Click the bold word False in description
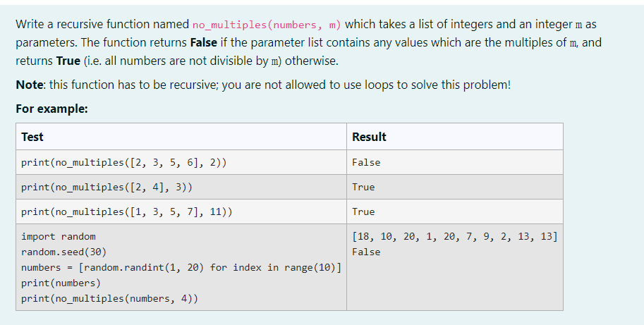This screenshot has width=644, height=325. [204, 42]
